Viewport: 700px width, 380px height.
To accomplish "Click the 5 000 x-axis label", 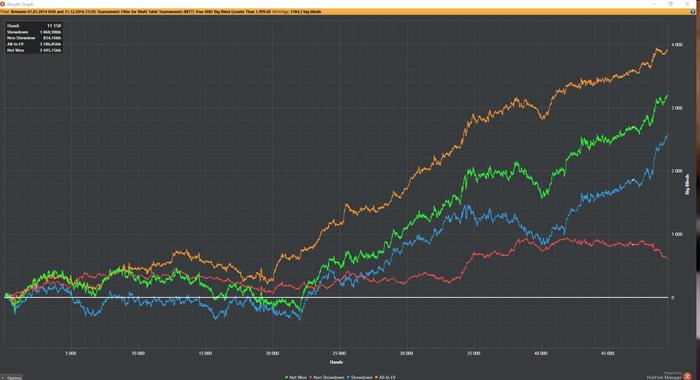I will click(71, 353).
